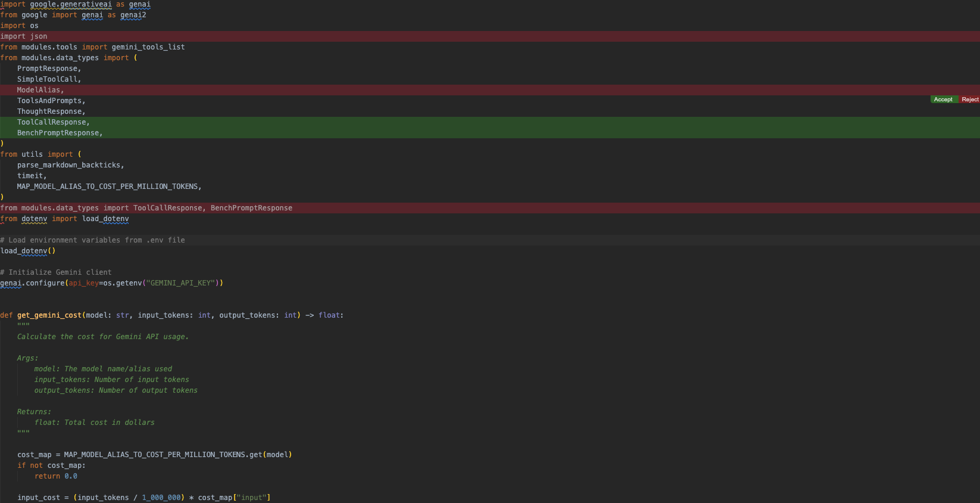980x503 pixels.
Task: Click the "ThoughtResponse," import entry
Action: click(x=51, y=111)
